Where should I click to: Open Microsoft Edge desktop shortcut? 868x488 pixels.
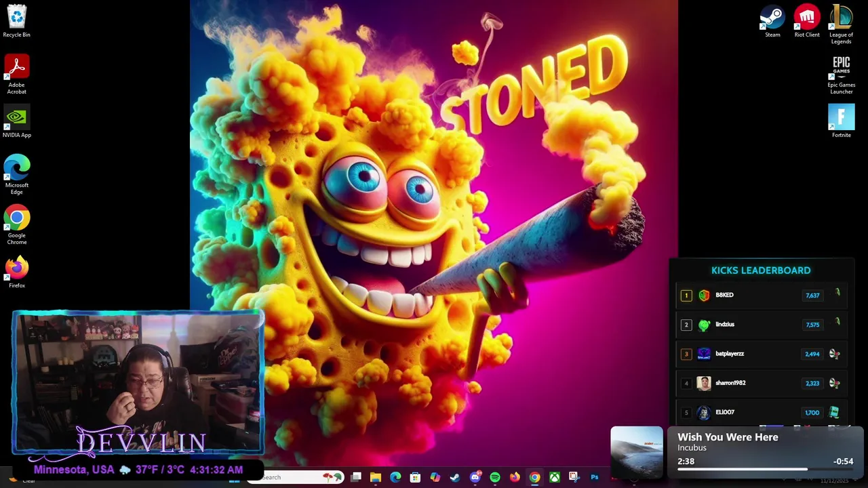click(x=16, y=174)
